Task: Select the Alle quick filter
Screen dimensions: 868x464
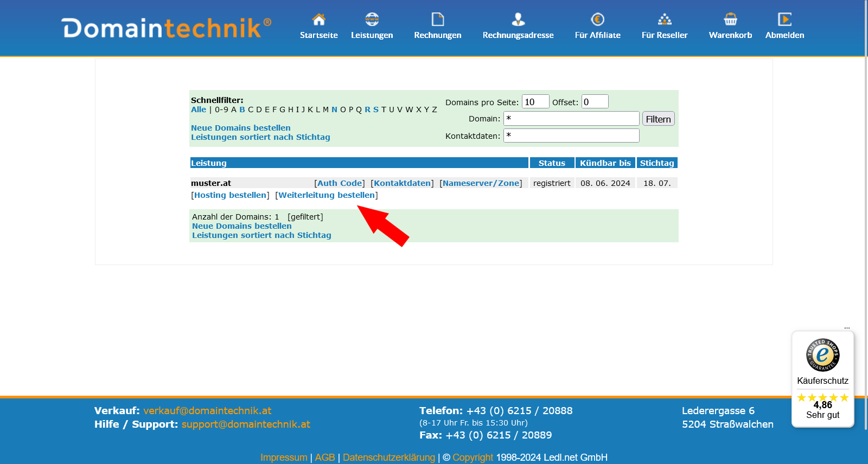Action: click(199, 109)
